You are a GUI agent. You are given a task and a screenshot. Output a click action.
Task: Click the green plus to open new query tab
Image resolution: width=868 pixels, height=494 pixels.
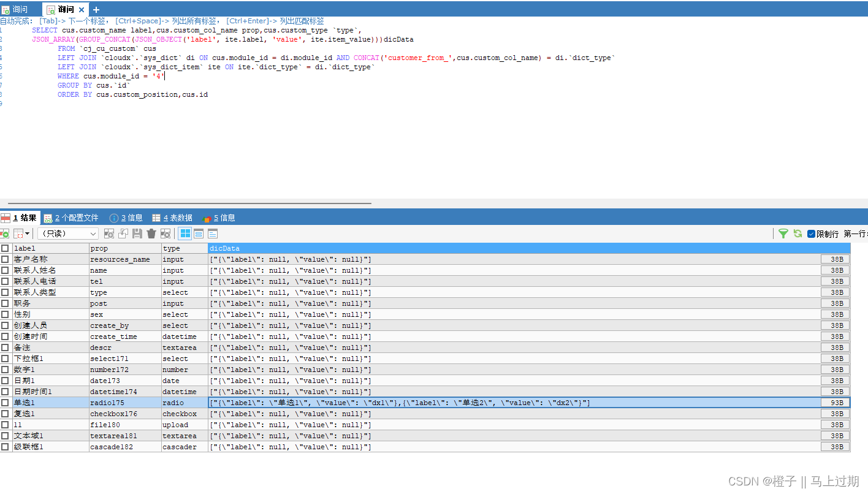click(x=96, y=9)
